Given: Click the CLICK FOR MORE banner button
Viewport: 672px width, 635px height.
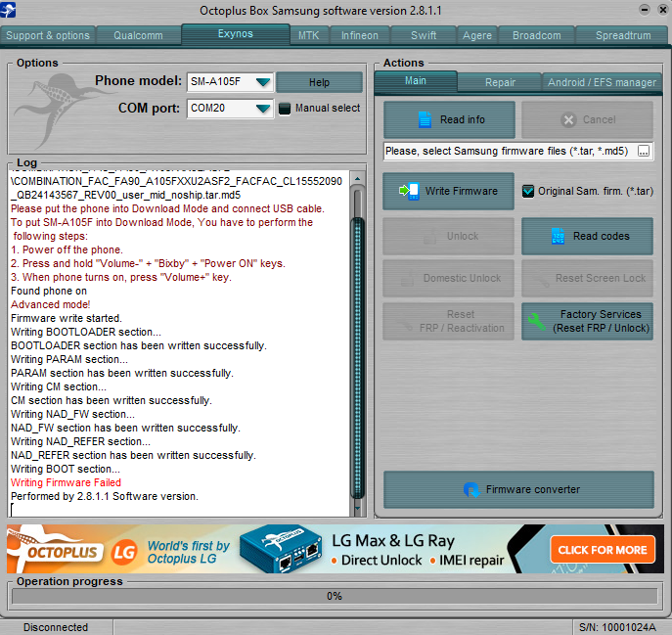Looking at the screenshot, I should 603,550.
